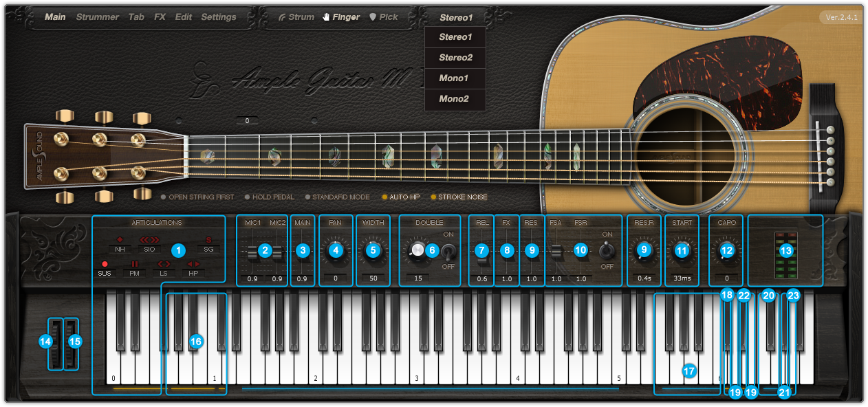
Task: Click the FX level slider
Action: coord(507,251)
